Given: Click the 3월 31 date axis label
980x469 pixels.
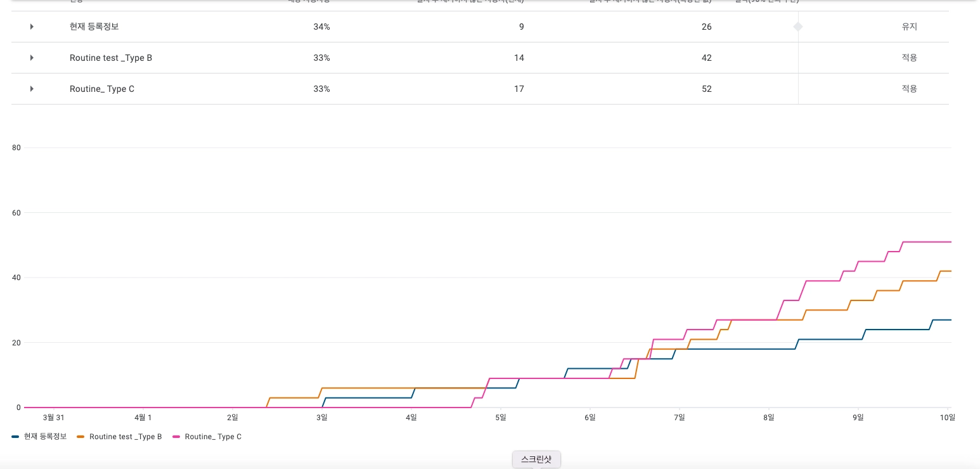Looking at the screenshot, I should click(x=54, y=417).
